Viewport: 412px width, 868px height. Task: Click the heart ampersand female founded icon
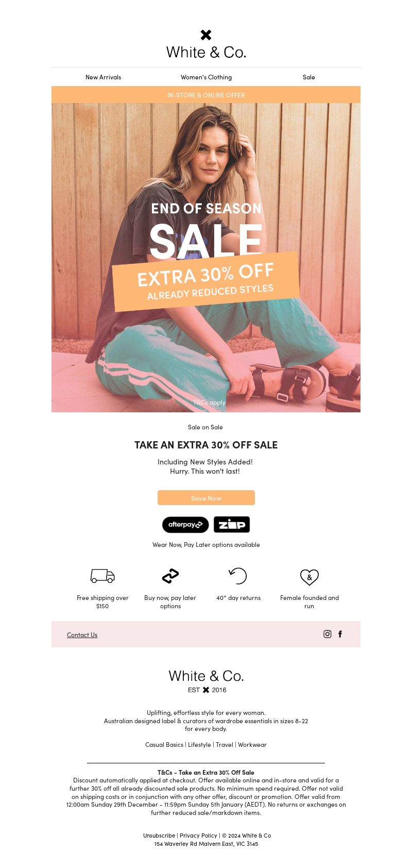[x=310, y=577]
